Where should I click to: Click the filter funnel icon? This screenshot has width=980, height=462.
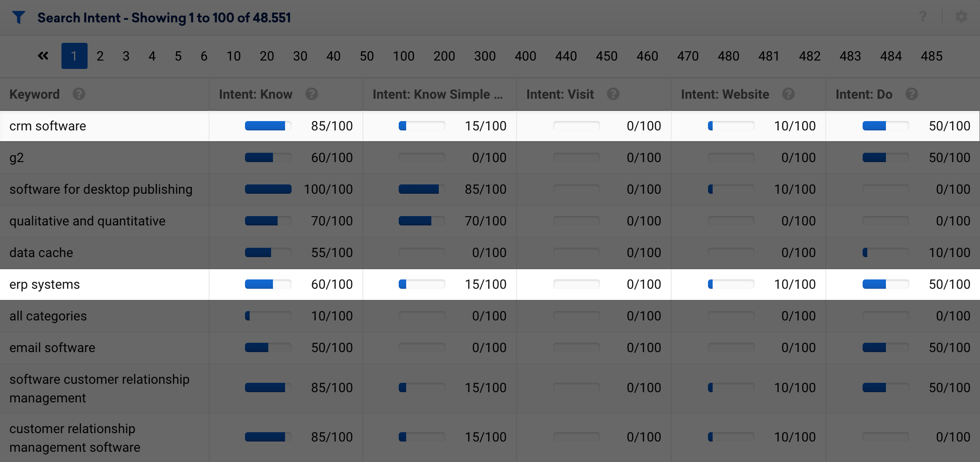click(x=18, y=18)
